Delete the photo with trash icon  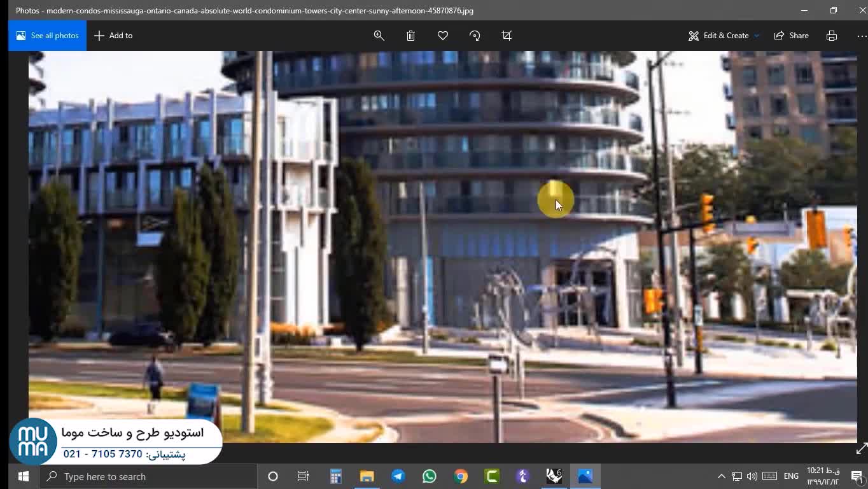411,36
